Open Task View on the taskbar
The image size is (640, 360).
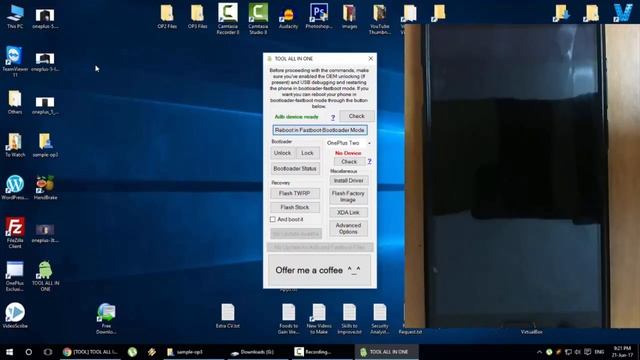pos(48,352)
